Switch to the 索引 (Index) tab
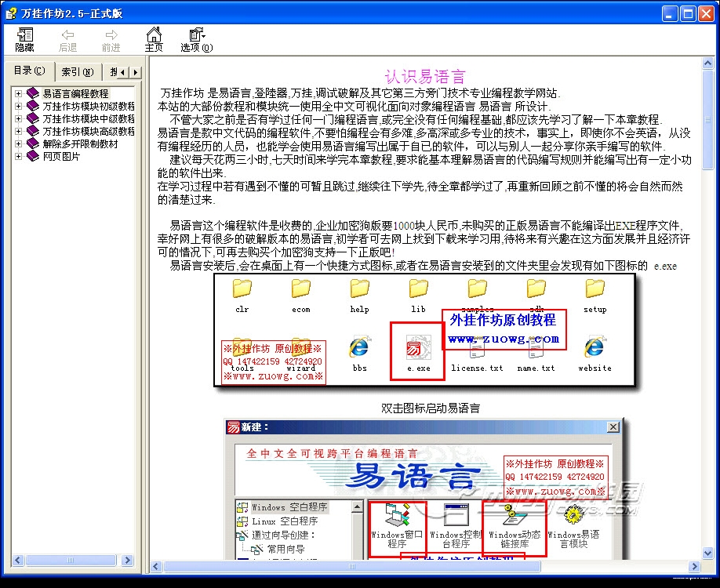720x588 pixels. pos(77,72)
